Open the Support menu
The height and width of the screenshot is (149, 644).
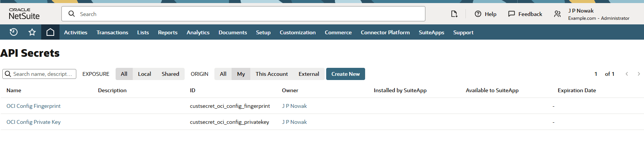[463, 32]
